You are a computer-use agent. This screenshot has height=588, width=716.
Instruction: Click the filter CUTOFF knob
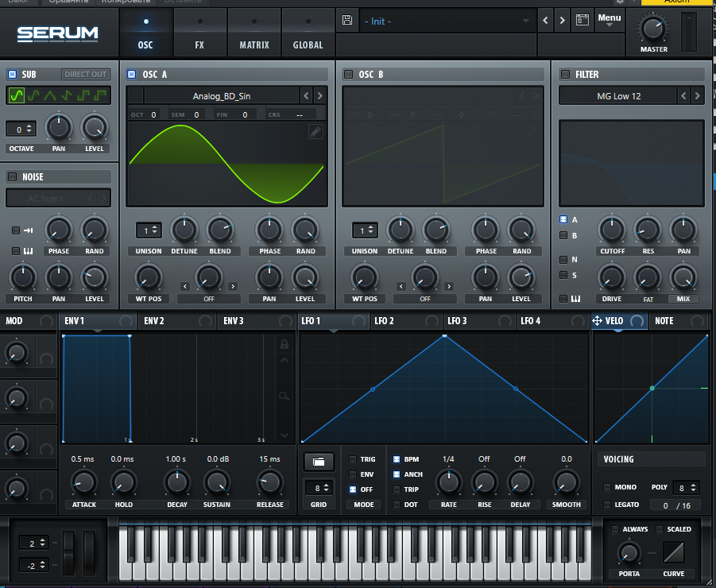(612, 230)
